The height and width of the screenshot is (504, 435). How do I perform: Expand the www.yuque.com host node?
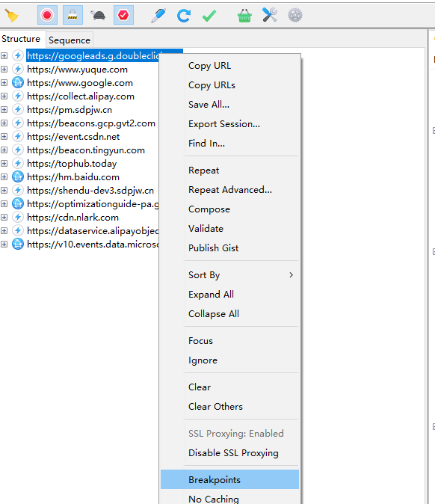click(x=4, y=70)
